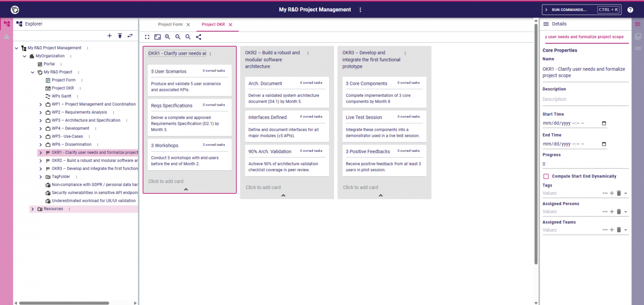The image size is (644, 305).
Task: Click the zoom in magnifier on the board toolbar
Action: (167, 36)
